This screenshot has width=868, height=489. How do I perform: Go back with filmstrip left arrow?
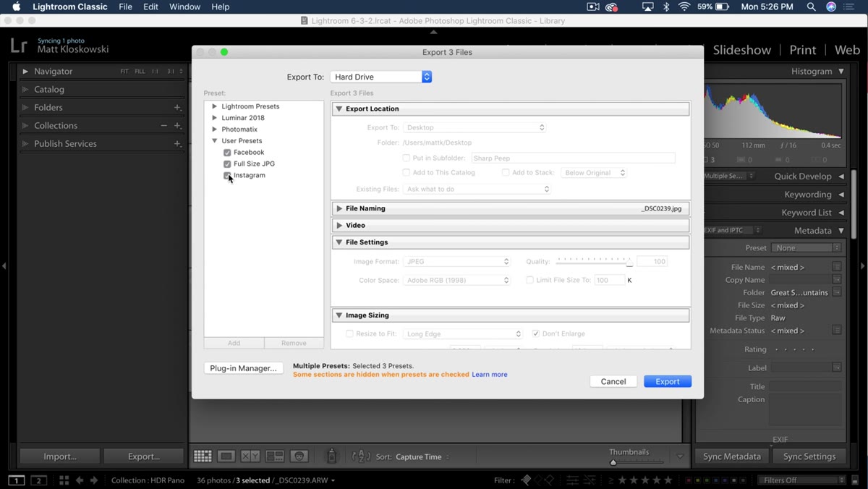click(80, 480)
